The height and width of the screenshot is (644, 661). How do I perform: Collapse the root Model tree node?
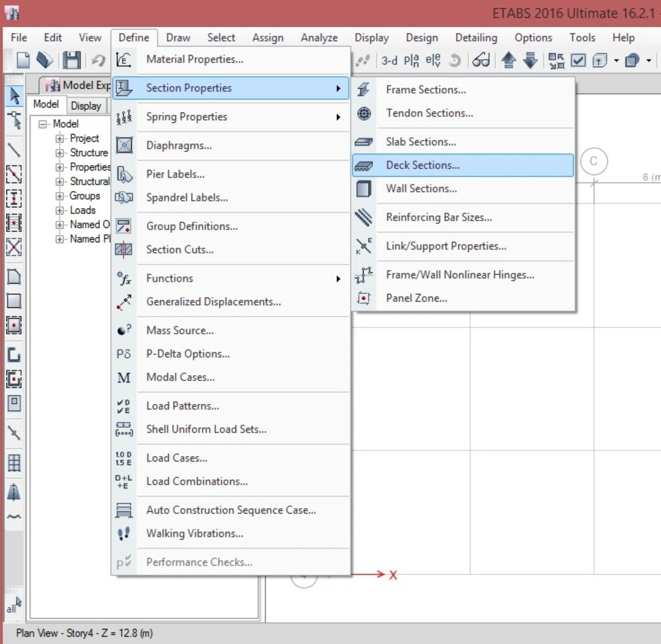click(43, 124)
